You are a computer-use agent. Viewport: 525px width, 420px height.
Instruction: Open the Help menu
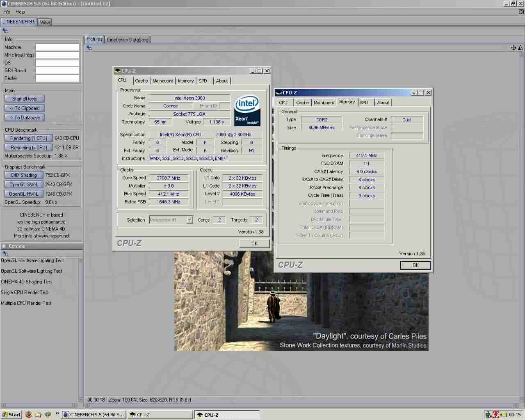(x=20, y=12)
